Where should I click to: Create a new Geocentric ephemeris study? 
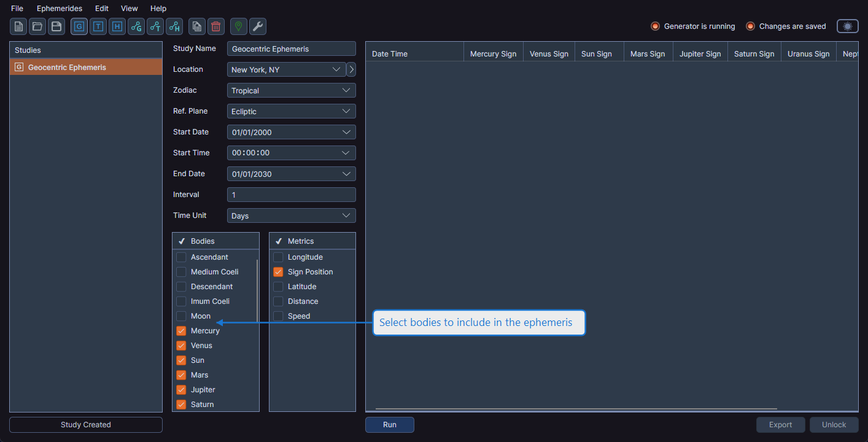[79, 26]
